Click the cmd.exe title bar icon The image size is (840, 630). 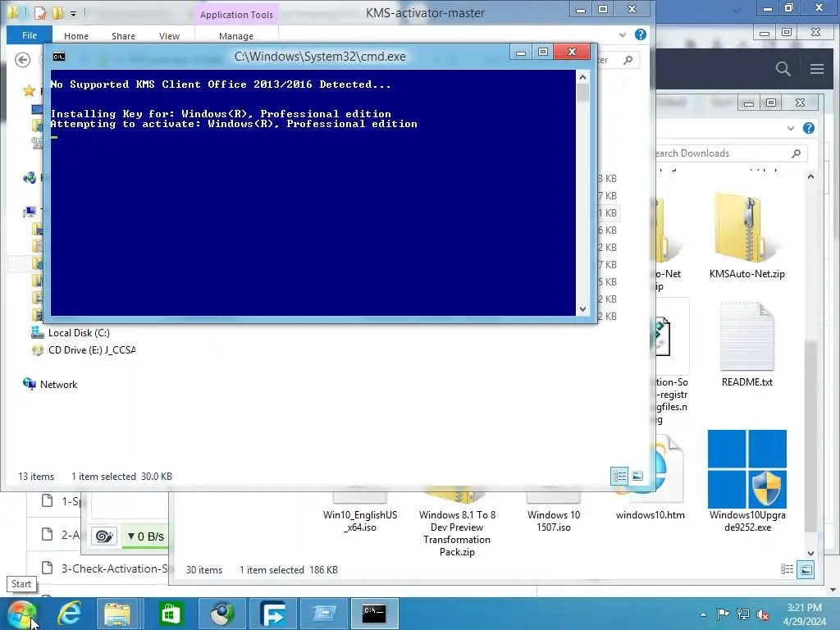(x=59, y=57)
